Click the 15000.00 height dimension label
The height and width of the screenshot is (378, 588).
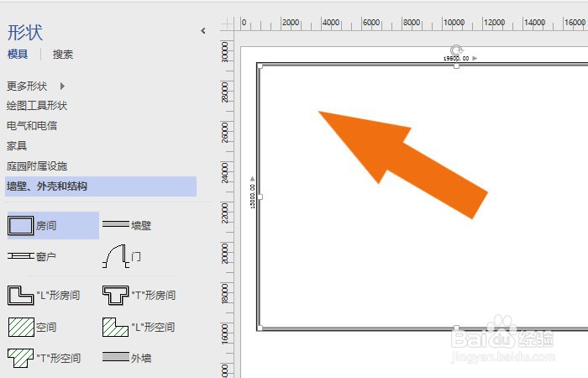pos(252,197)
